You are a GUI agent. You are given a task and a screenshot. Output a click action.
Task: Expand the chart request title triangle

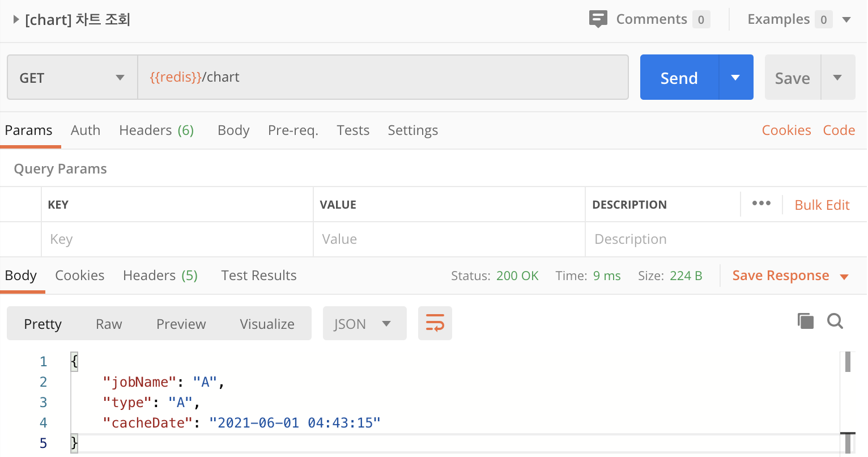tap(16, 19)
